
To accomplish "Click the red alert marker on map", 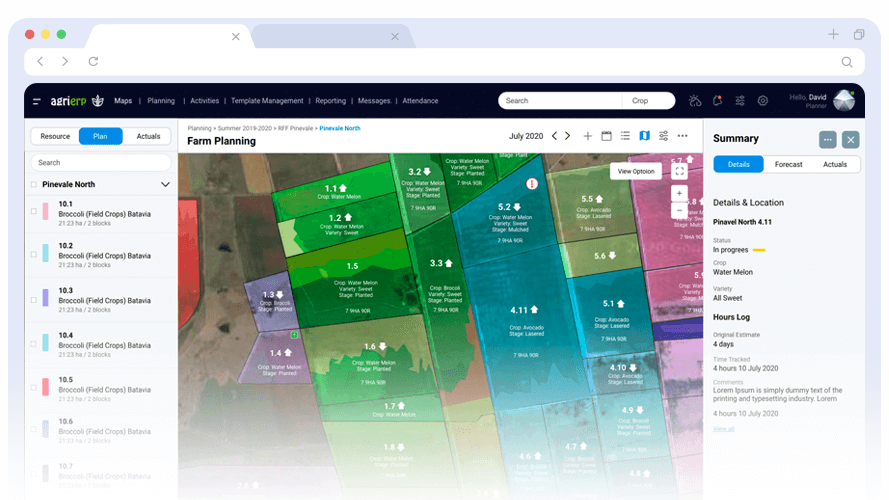I will 532,184.
